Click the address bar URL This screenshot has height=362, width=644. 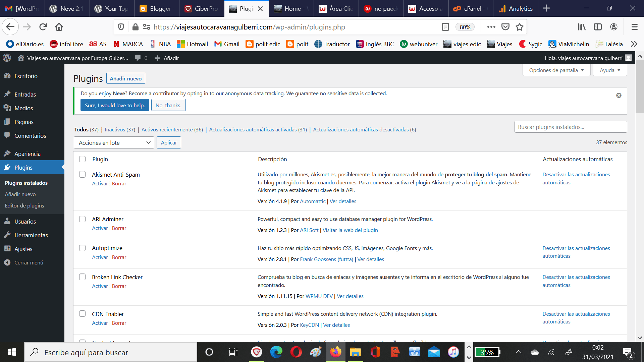point(249,27)
